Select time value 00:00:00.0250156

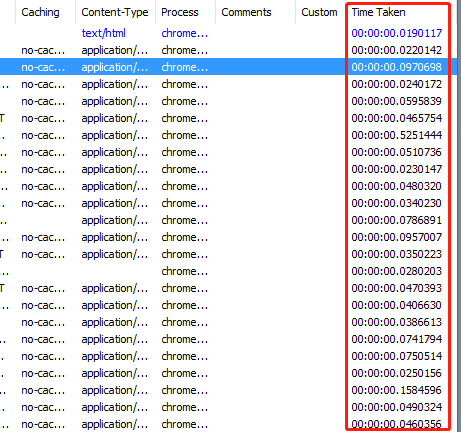(397, 373)
